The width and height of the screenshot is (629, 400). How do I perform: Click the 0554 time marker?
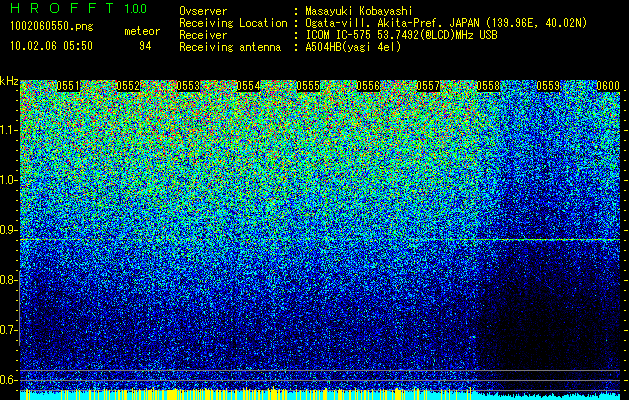click(248, 86)
